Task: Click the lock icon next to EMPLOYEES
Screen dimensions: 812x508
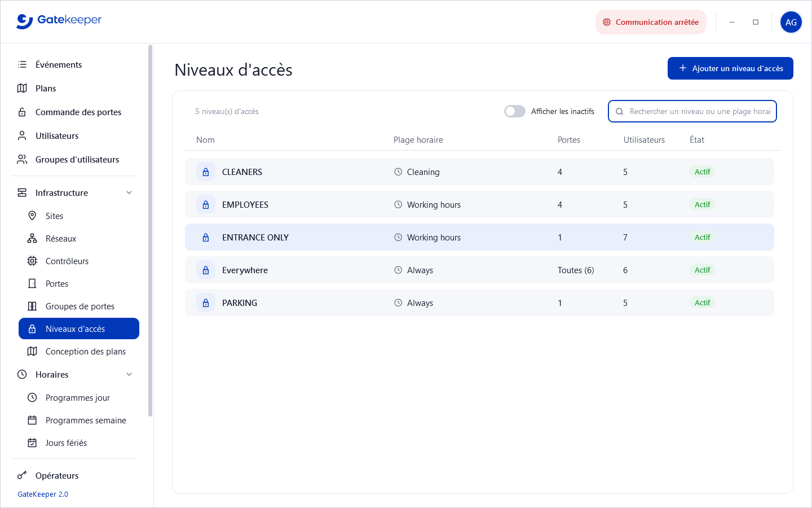Action: click(206, 205)
